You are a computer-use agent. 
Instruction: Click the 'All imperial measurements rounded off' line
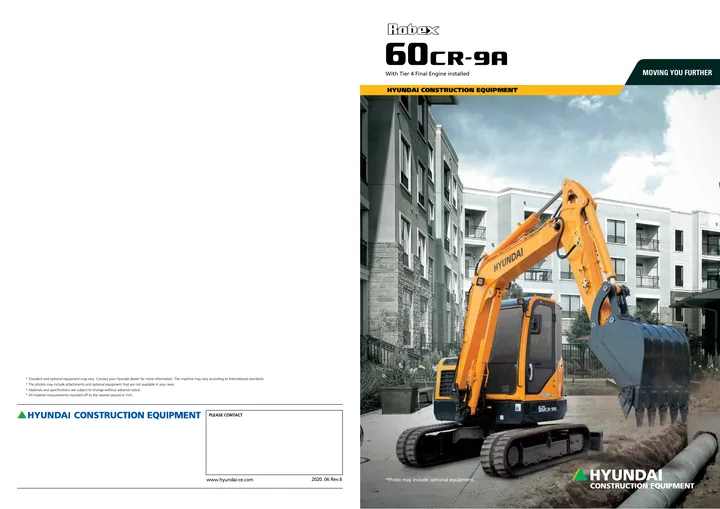(79, 395)
